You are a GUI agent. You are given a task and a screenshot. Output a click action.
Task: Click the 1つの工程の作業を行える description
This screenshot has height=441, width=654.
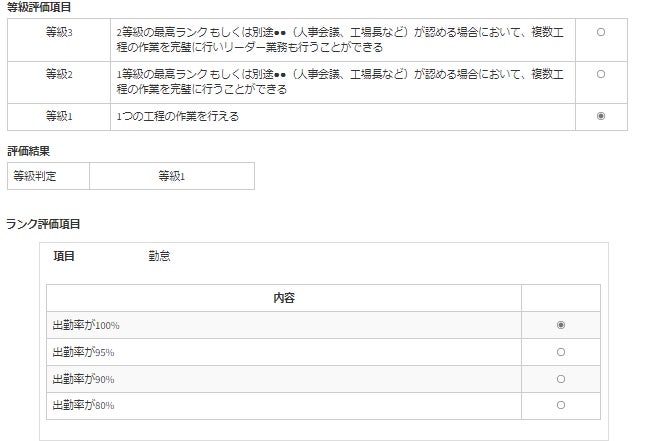177,117
